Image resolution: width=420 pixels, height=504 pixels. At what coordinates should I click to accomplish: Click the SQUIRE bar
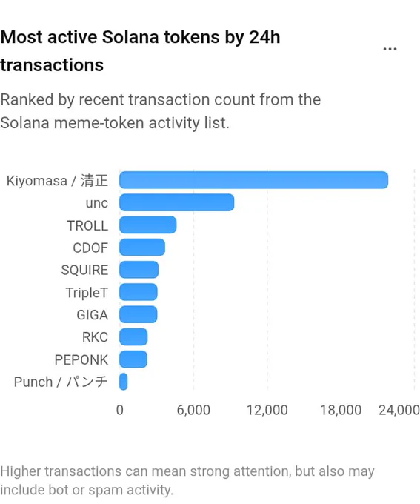(139, 270)
